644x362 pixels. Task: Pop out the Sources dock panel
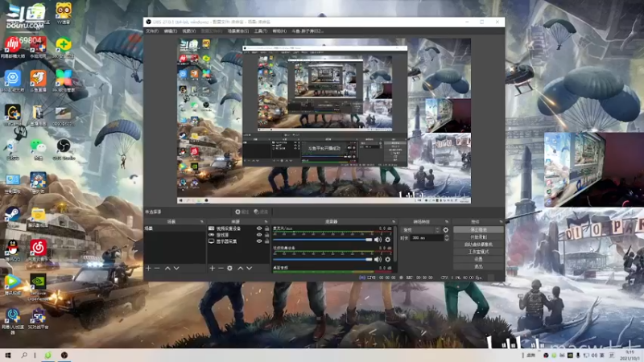(266, 222)
